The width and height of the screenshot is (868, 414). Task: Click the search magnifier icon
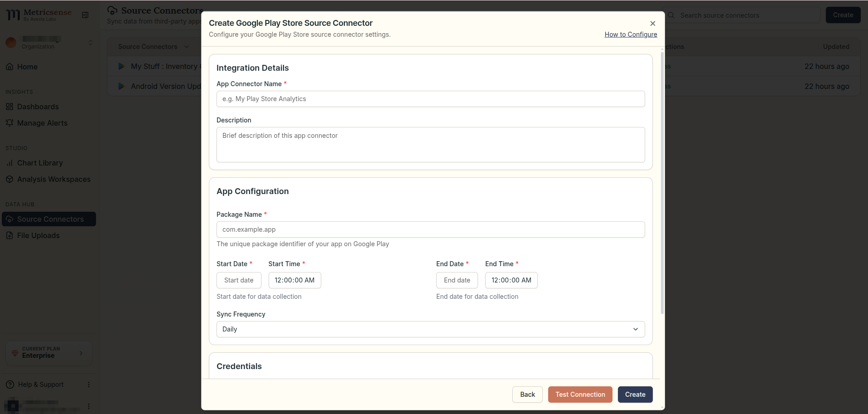[x=671, y=15]
